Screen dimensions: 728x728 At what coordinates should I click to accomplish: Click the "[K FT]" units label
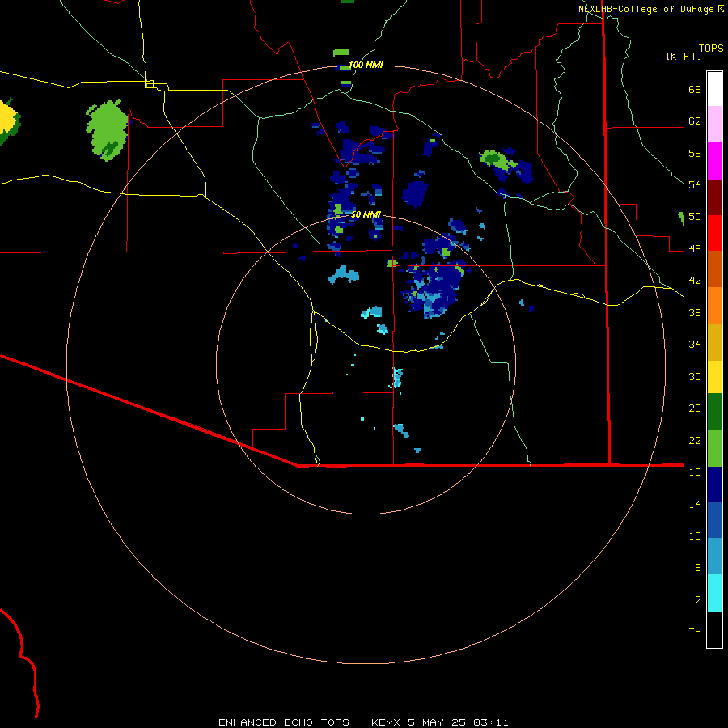coord(684,56)
